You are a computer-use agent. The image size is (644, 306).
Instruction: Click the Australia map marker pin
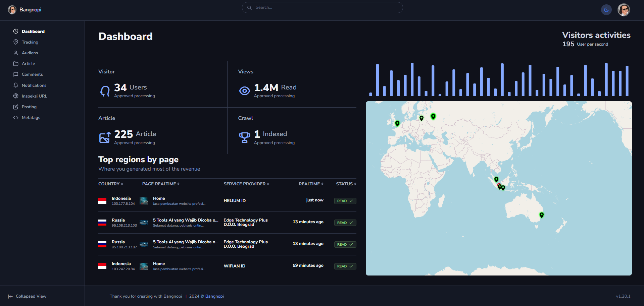541,215
